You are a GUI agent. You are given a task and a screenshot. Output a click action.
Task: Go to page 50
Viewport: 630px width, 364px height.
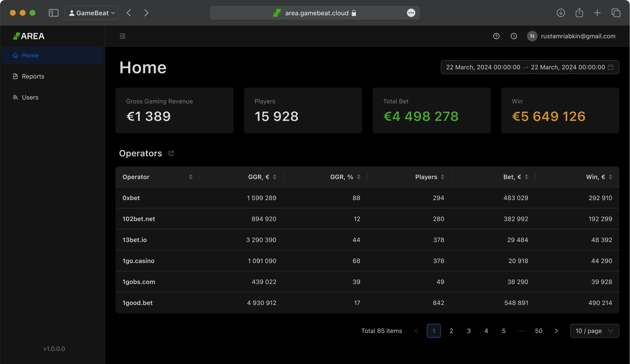539,331
